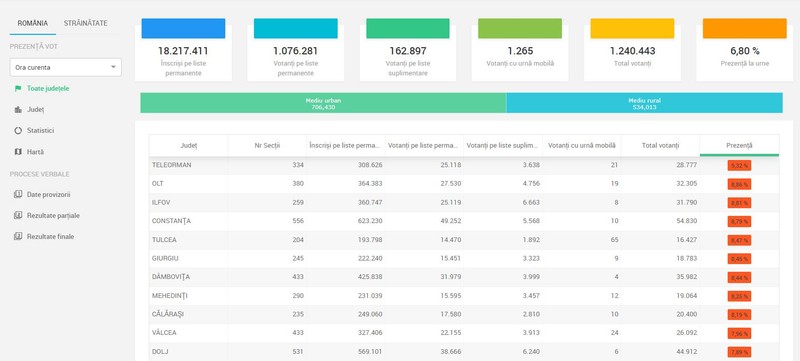Open the Rezultate parțiale link
The height and width of the screenshot is (361, 800).
pos(53,215)
